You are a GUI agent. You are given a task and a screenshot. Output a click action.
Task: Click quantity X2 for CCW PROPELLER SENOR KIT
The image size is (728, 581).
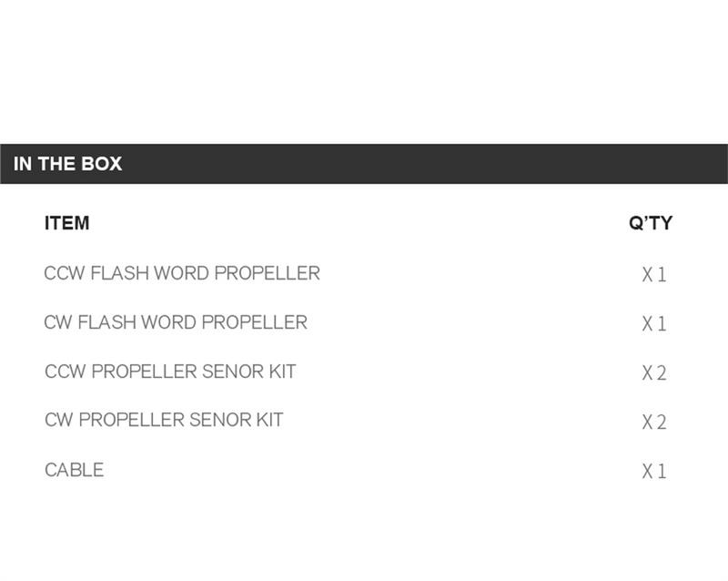click(654, 372)
